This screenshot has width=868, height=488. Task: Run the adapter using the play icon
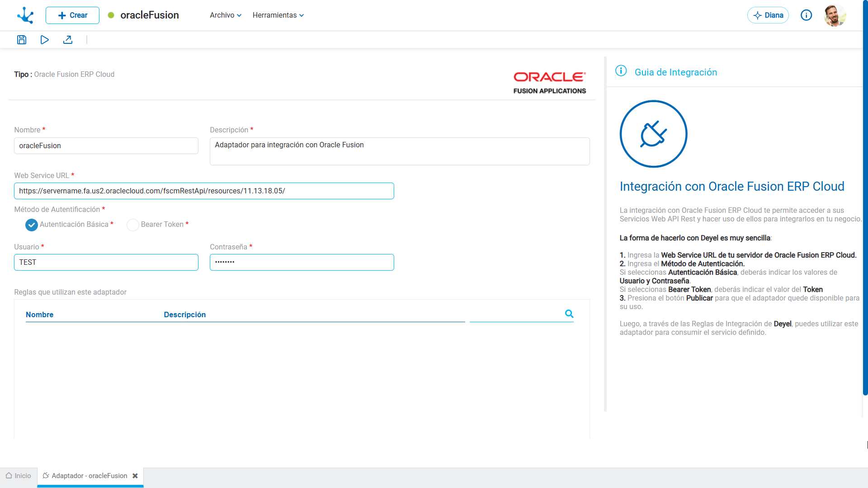(44, 40)
